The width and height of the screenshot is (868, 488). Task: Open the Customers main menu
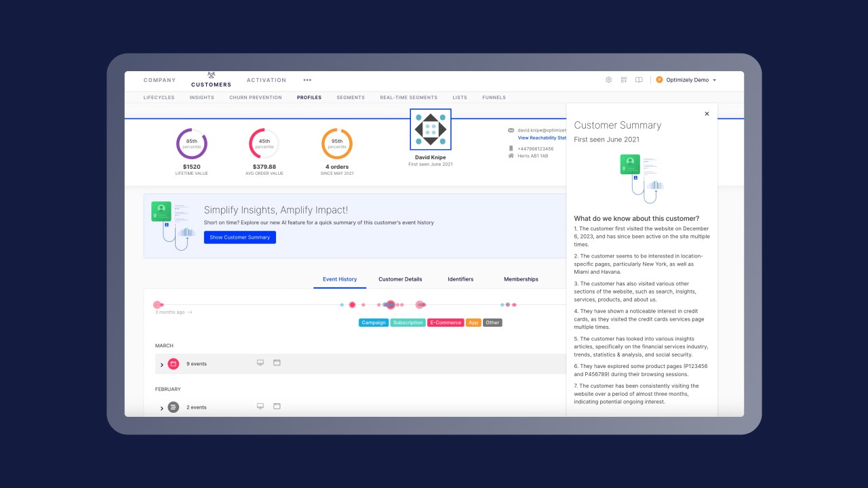(211, 85)
